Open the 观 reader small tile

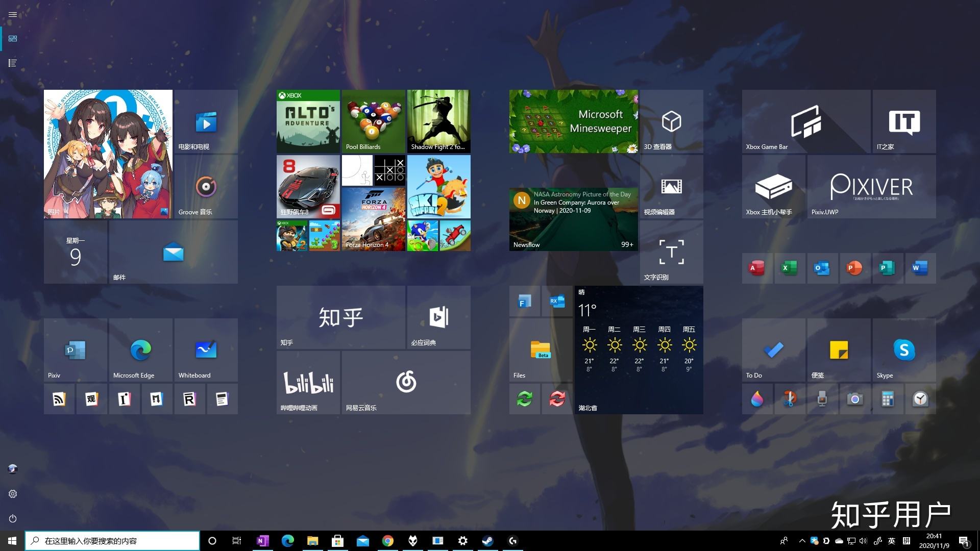click(x=91, y=399)
